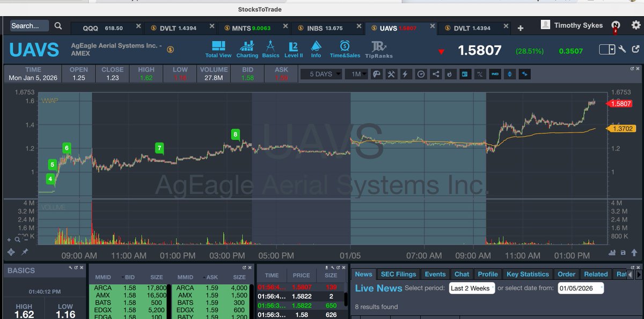Image resolution: width=644 pixels, height=319 pixels.
Task: Select the Chat tab
Action: coord(462,274)
